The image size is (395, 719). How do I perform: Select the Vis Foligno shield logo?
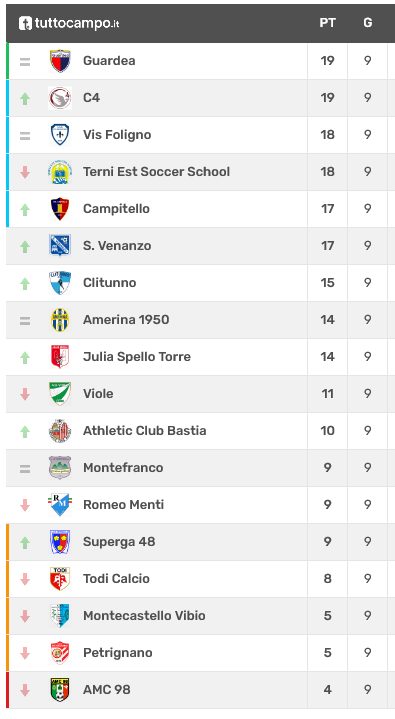(60, 135)
